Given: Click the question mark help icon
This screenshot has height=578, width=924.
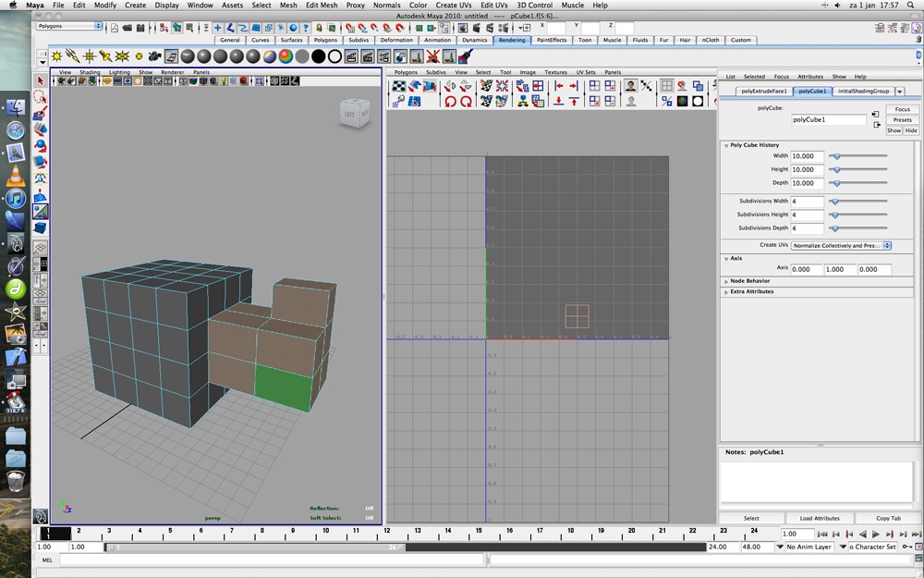Looking at the screenshot, I should 305,28.
